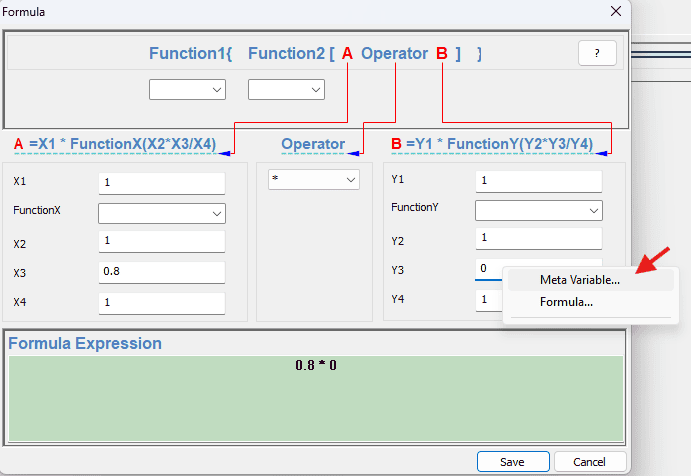Close the Formula dialog window

[616, 11]
